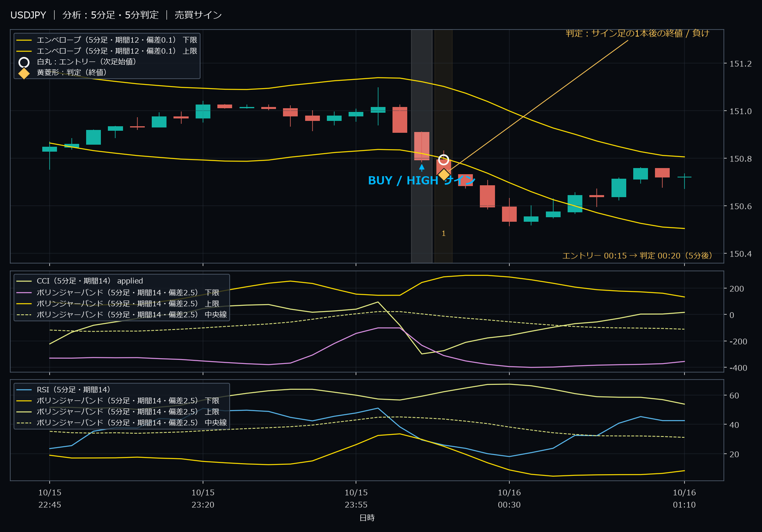Click the 20 RSI axis label
Image resolution: width=762 pixels, height=532 pixels.
[734, 455]
